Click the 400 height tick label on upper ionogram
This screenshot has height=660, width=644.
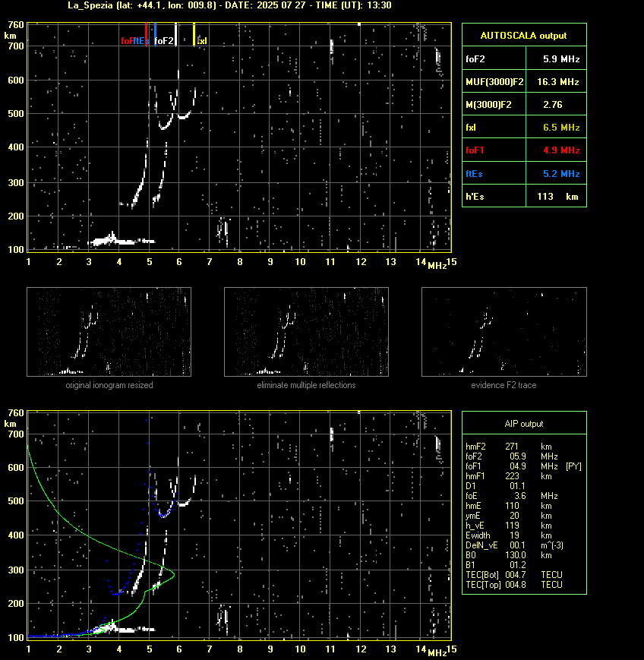[16, 147]
